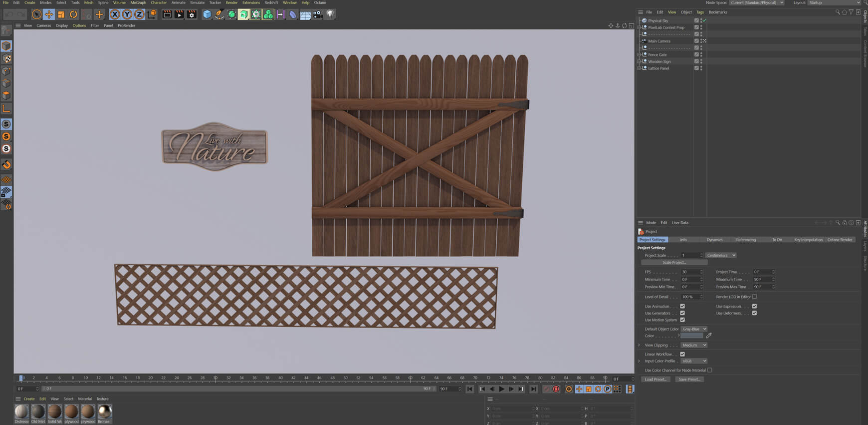868x425 pixels.
Task: Open the Redshift menu
Action: (271, 2)
